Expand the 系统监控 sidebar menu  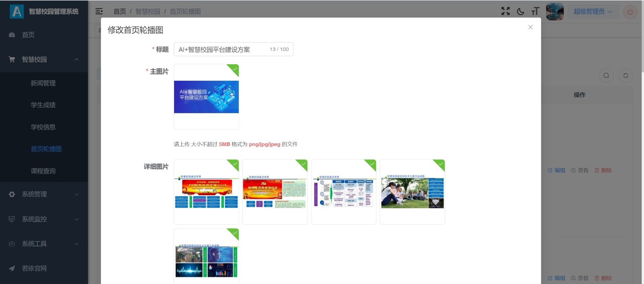(44, 219)
